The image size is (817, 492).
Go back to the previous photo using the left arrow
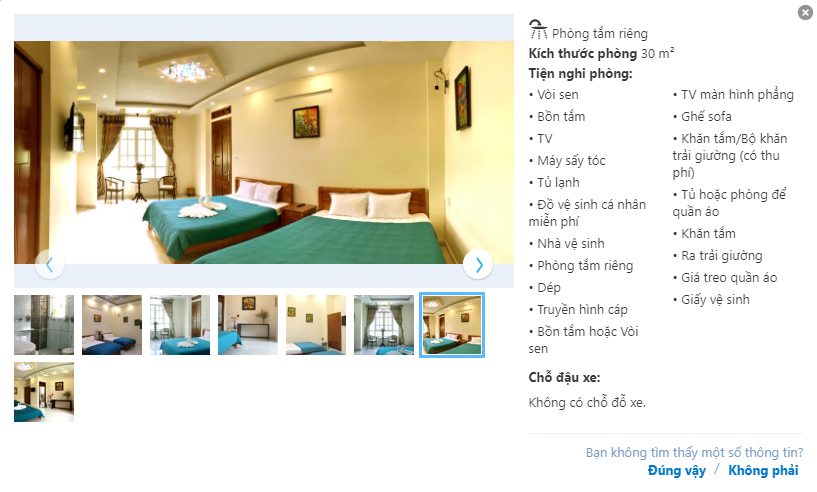click(x=50, y=265)
